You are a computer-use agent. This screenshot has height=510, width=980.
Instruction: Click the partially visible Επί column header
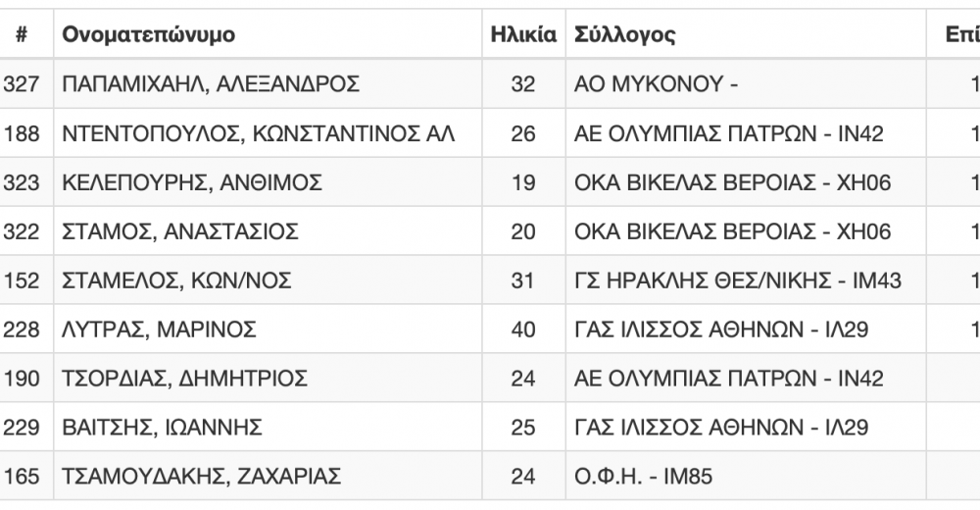962,34
